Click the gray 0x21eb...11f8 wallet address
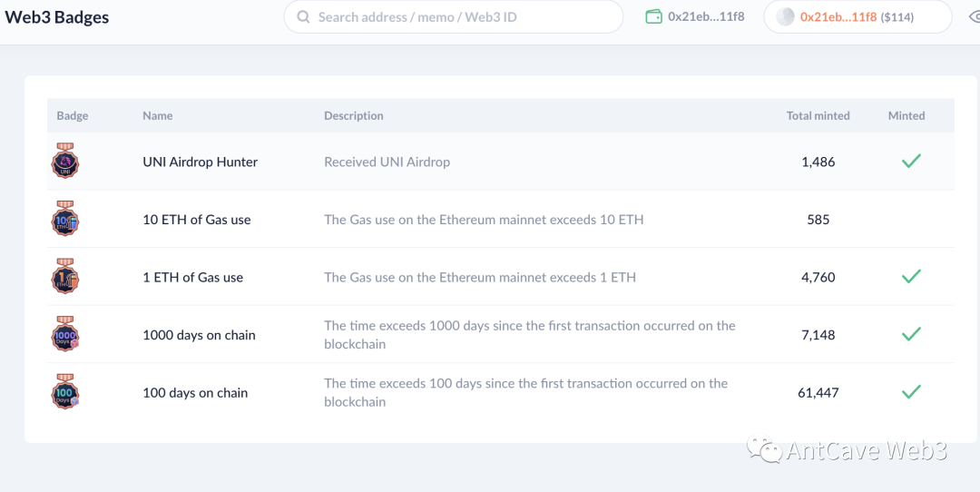 tap(706, 17)
